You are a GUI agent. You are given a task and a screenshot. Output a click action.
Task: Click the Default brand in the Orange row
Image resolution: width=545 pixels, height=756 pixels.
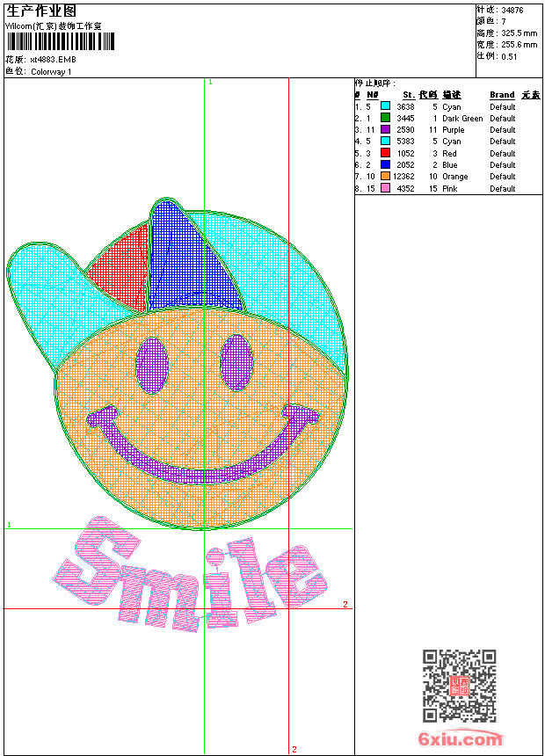tap(503, 177)
